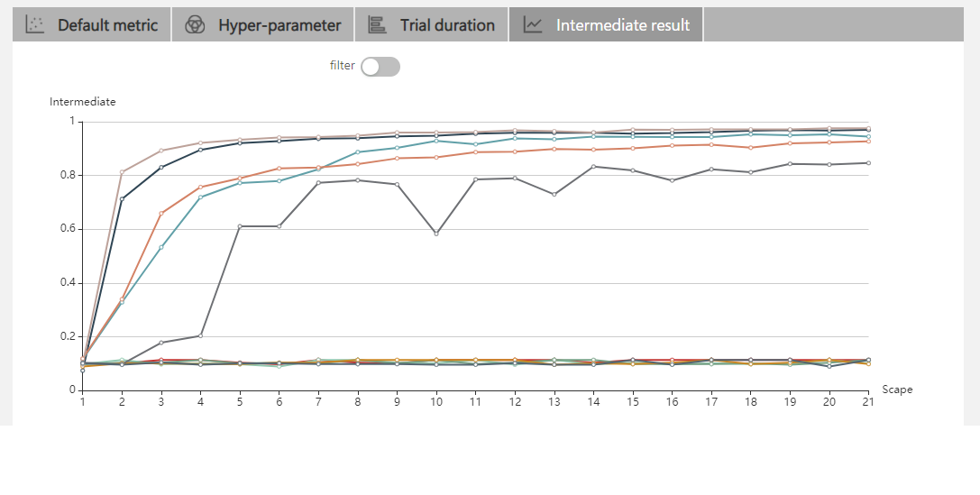Click the gray line's data point at step 4

tap(200, 335)
